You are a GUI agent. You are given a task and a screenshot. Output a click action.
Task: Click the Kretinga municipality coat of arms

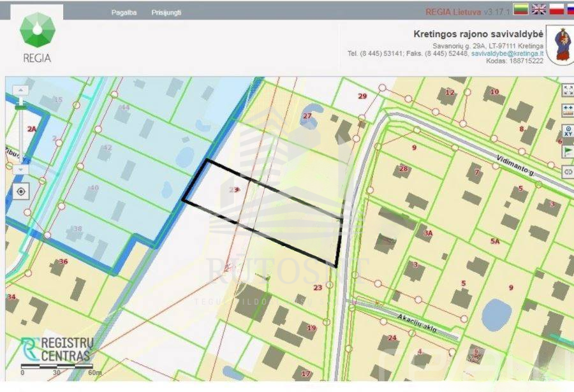(561, 45)
